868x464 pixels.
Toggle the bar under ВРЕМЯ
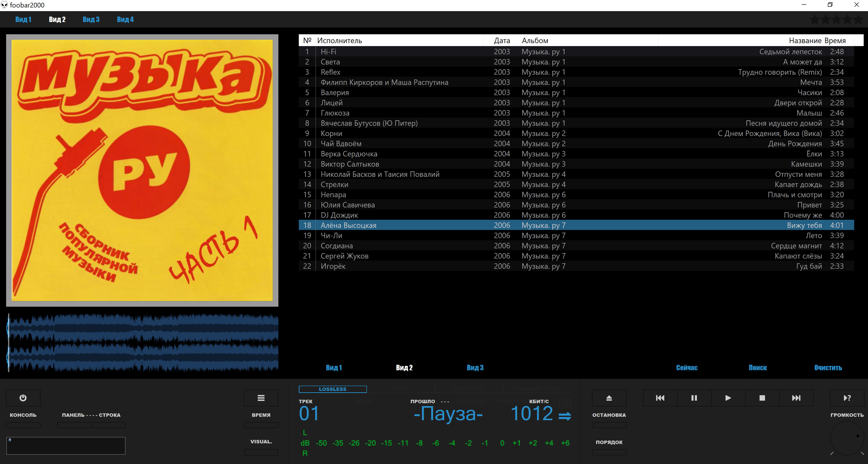coord(261,425)
